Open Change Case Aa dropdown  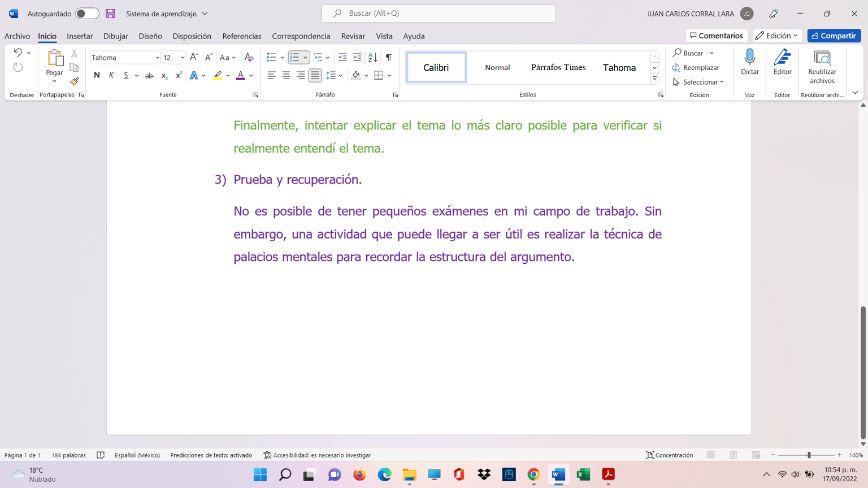[227, 57]
